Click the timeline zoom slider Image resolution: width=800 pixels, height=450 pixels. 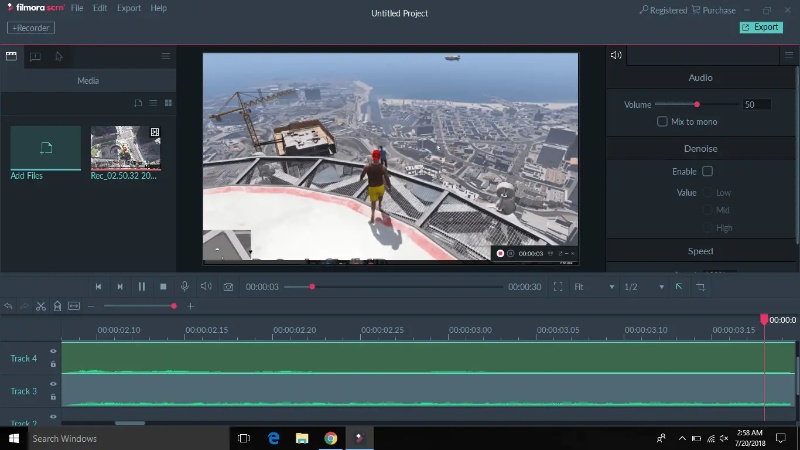pos(140,306)
